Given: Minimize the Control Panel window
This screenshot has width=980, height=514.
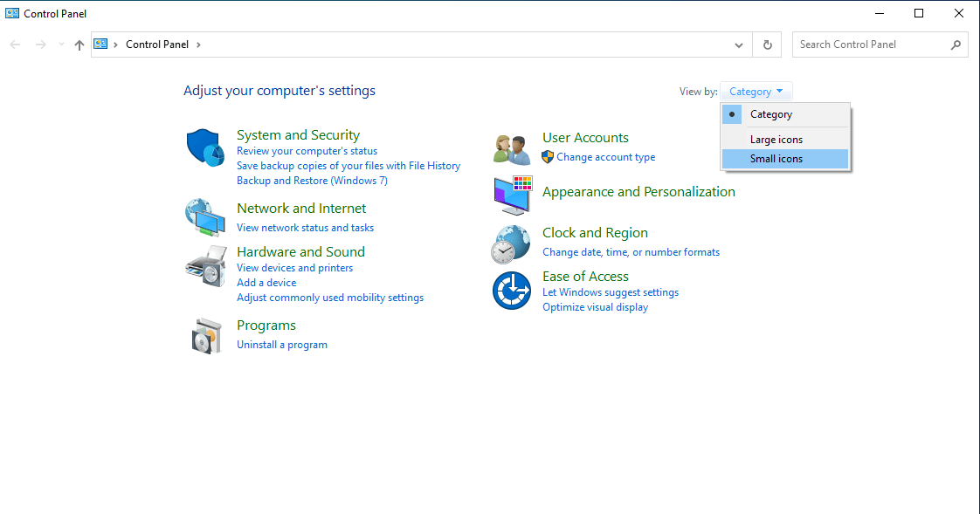Looking at the screenshot, I should pos(880,13).
